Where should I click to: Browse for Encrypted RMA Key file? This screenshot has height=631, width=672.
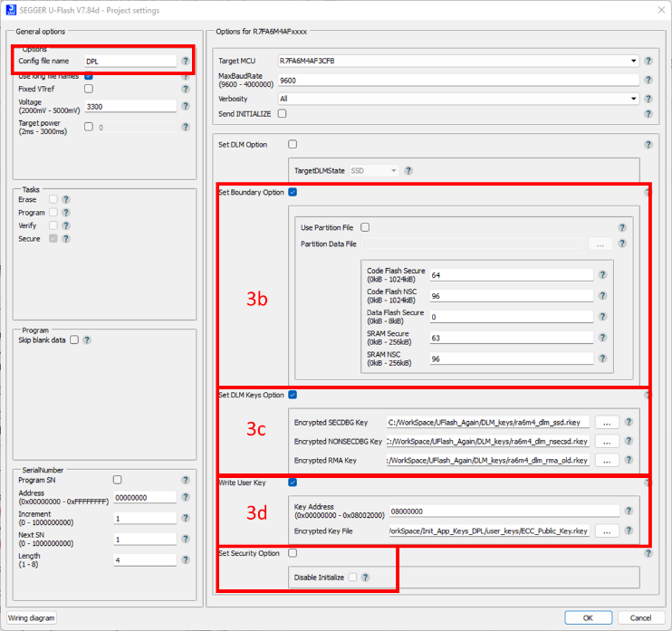click(x=607, y=461)
